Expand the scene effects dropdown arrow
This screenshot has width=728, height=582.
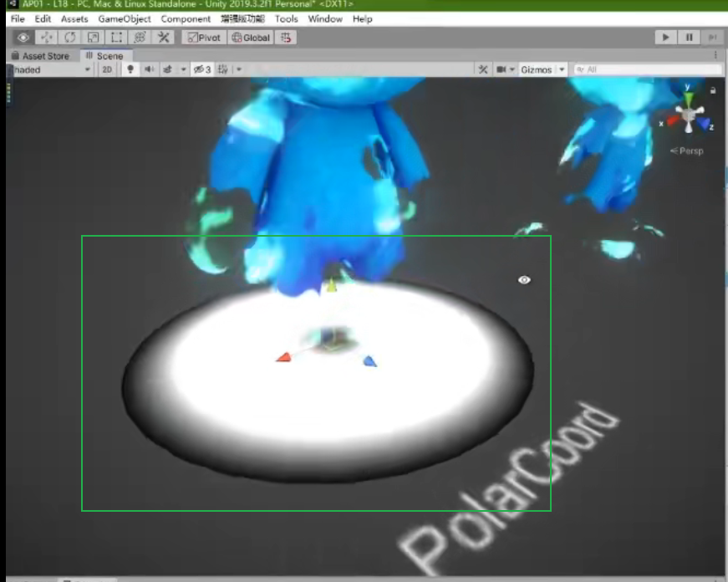(x=183, y=69)
